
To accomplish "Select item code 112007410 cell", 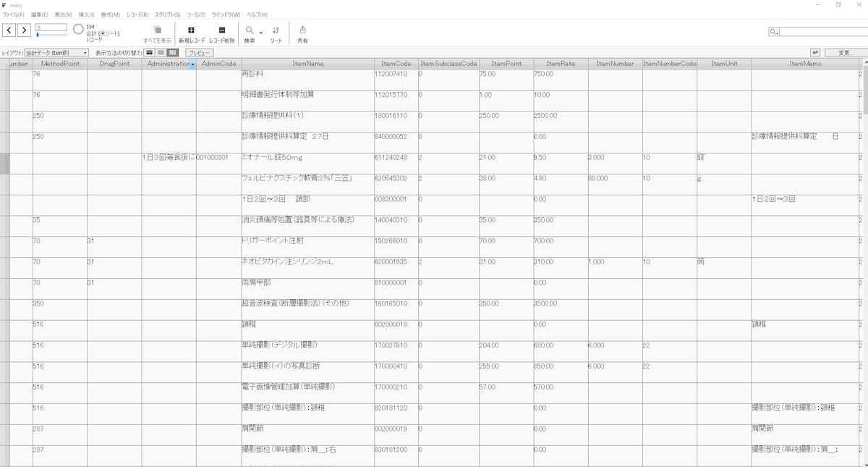I will (396, 79).
